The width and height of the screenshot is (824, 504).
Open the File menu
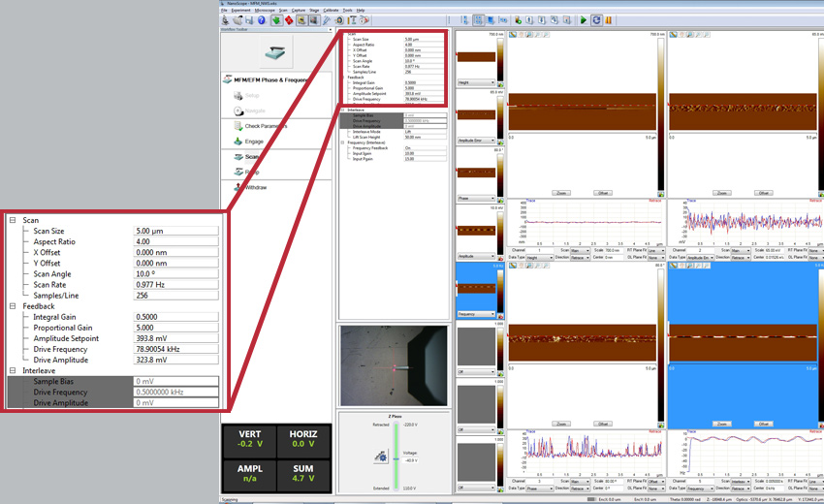pos(224,10)
